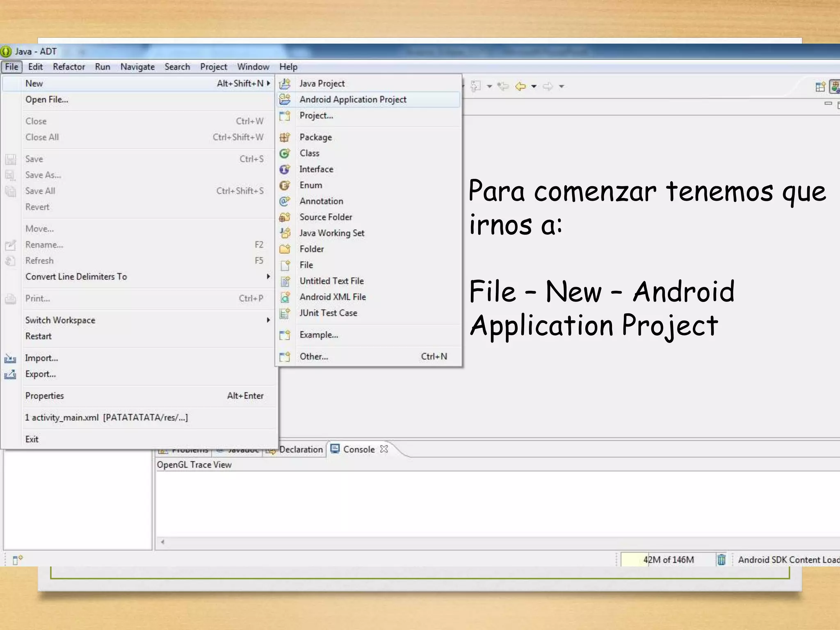This screenshot has width=840, height=630.
Task: Open the Run menu
Action: coord(103,67)
